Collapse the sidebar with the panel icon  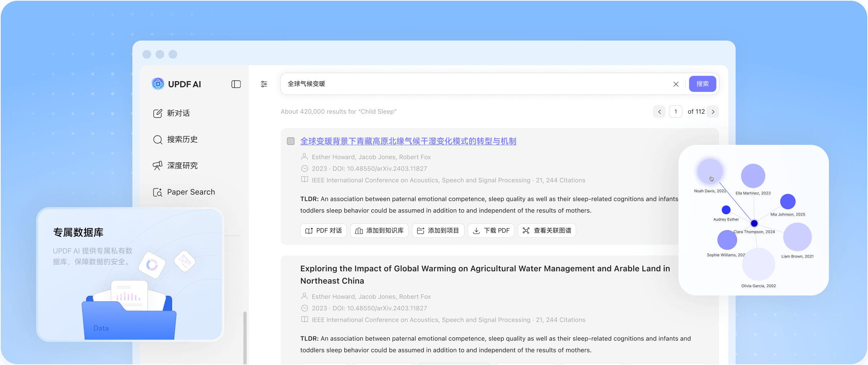click(x=236, y=84)
